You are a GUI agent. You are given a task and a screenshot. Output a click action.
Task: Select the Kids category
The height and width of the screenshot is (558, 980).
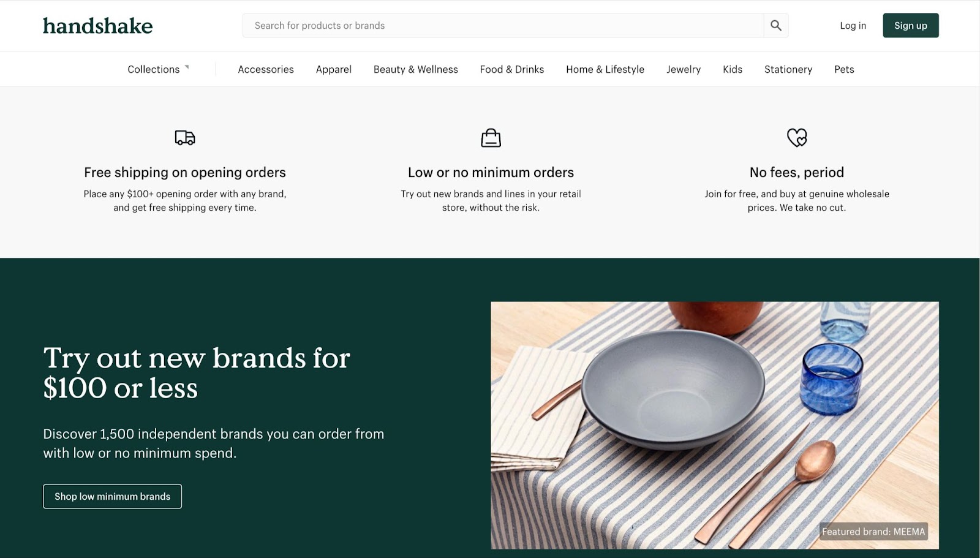[x=733, y=69]
